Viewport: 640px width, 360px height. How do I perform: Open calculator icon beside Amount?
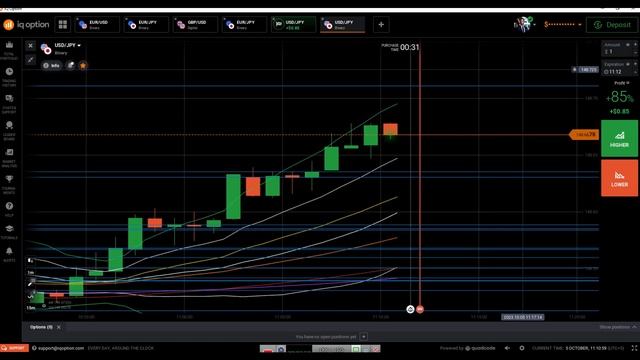coord(628,44)
